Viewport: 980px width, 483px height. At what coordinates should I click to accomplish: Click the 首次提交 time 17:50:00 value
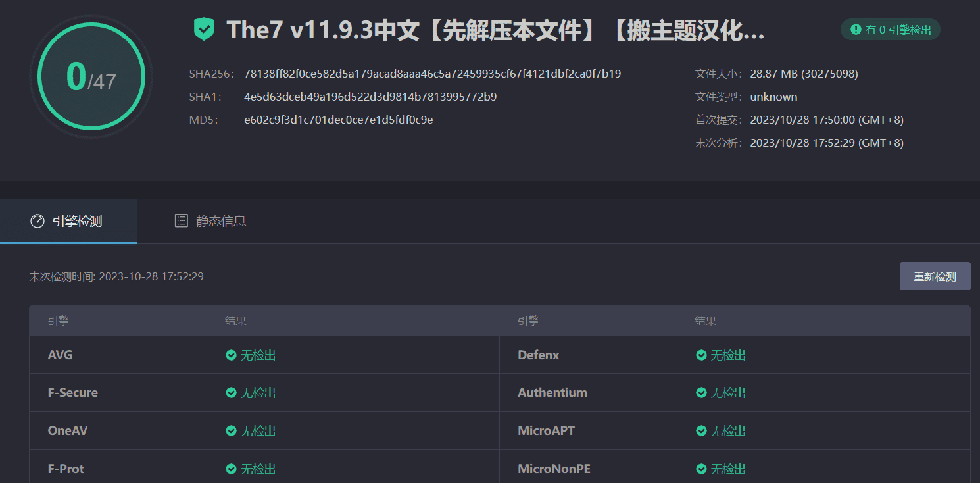click(x=827, y=120)
